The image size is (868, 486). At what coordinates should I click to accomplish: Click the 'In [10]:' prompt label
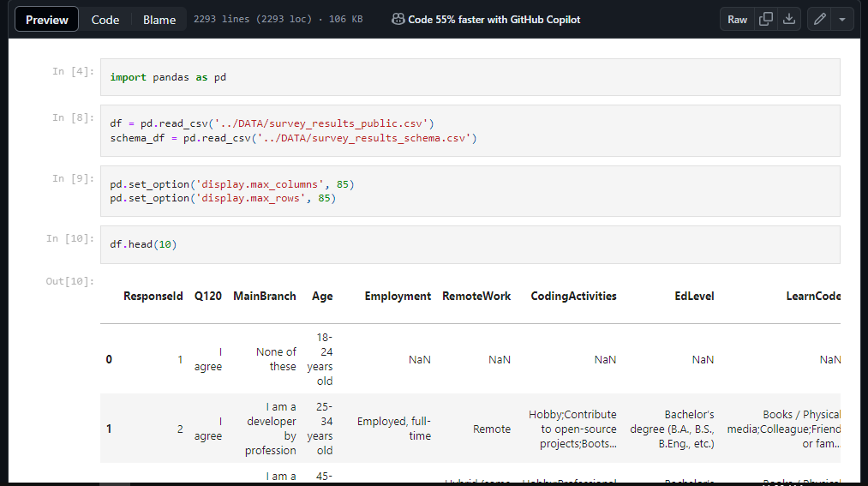click(x=69, y=238)
